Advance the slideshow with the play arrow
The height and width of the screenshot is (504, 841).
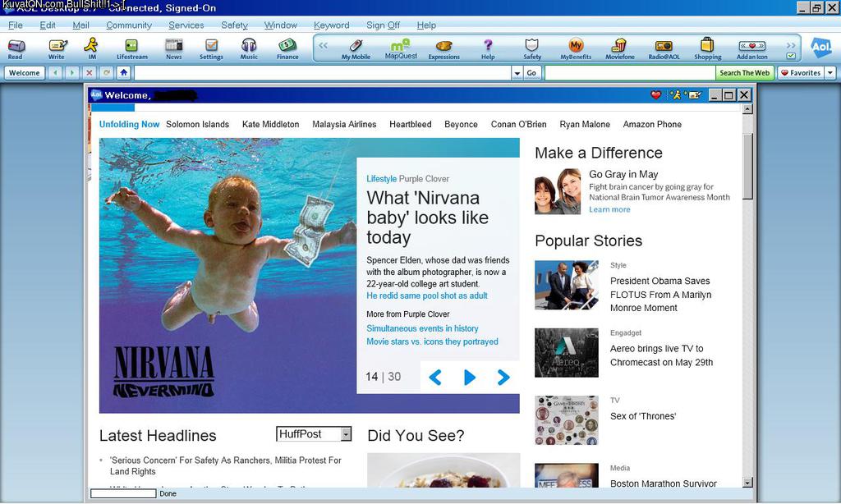click(x=470, y=377)
